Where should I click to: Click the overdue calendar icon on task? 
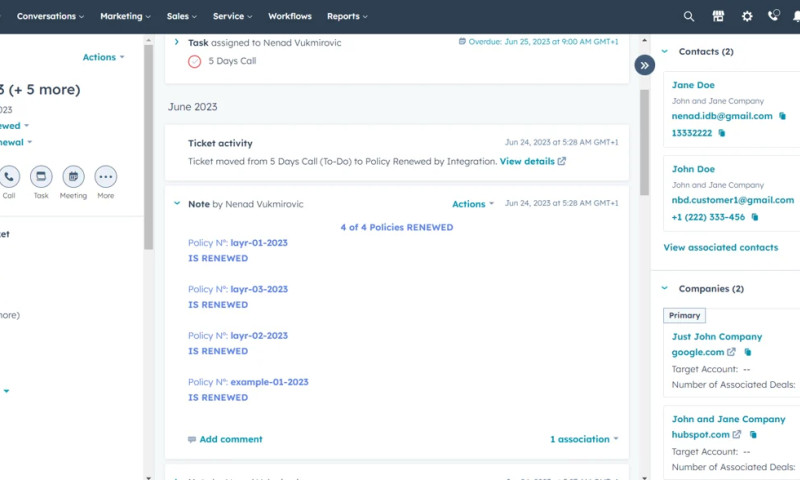click(x=462, y=41)
